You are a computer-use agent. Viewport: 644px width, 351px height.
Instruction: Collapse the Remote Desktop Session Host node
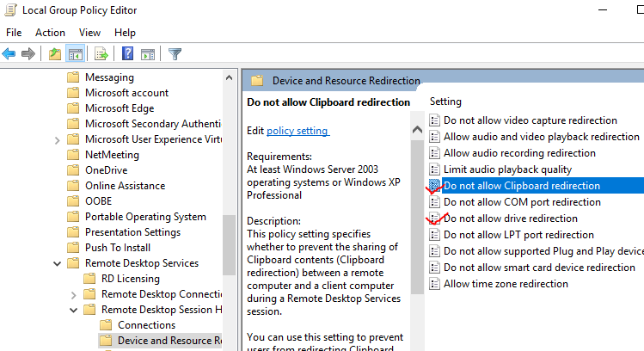click(x=73, y=310)
